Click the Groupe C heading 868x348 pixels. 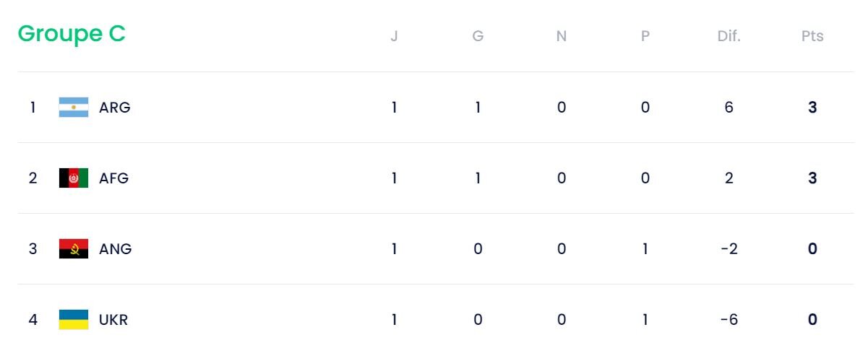[72, 34]
